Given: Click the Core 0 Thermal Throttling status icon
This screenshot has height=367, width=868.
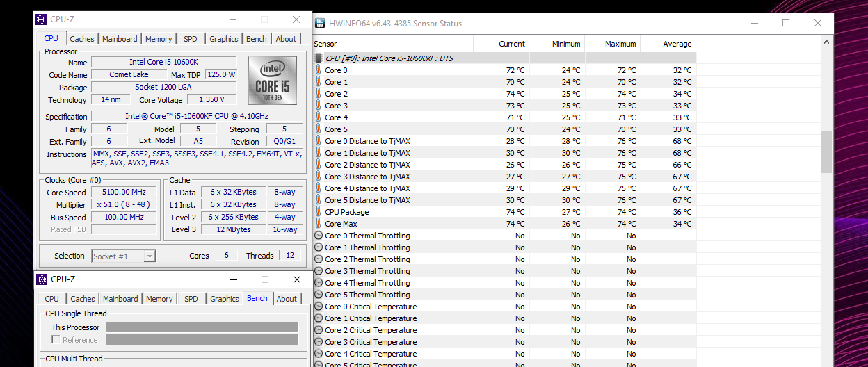Looking at the screenshot, I should tap(319, 236).
